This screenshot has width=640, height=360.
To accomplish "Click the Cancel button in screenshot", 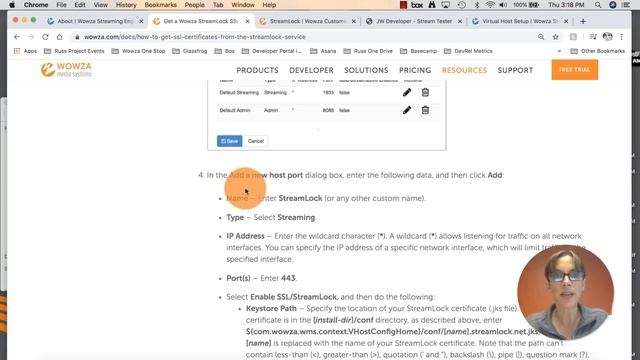I will tap(256, 141).
